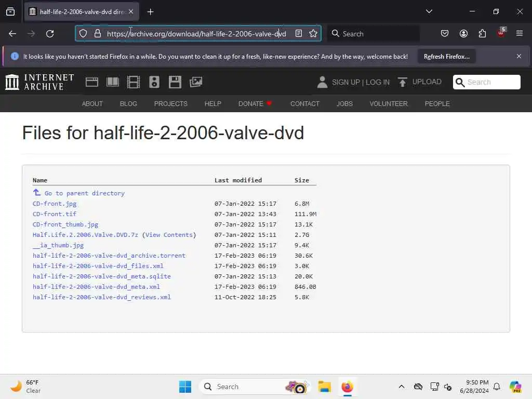Open the Video film icon
Screen dimensions: 532x399
134,82
